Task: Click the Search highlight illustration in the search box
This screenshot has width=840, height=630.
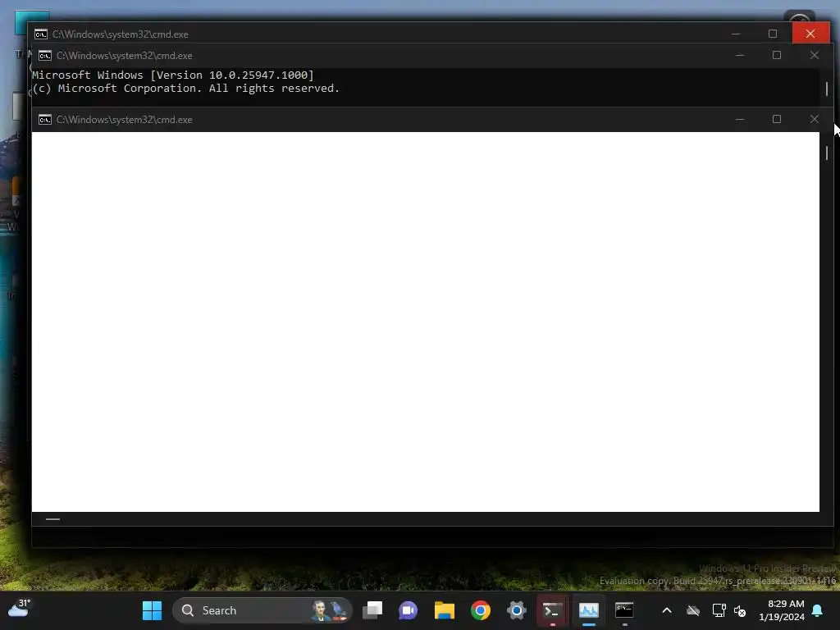Action: [x=330, y=610]
